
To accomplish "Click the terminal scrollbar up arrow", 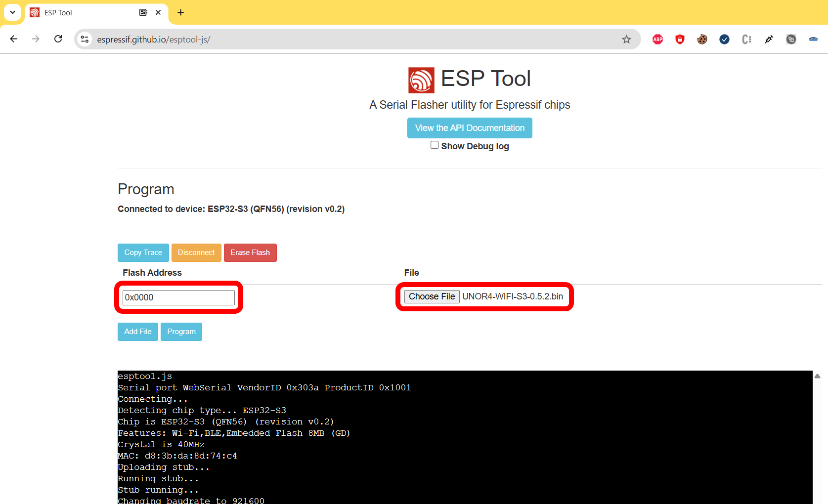I will [x=817, y=376].
